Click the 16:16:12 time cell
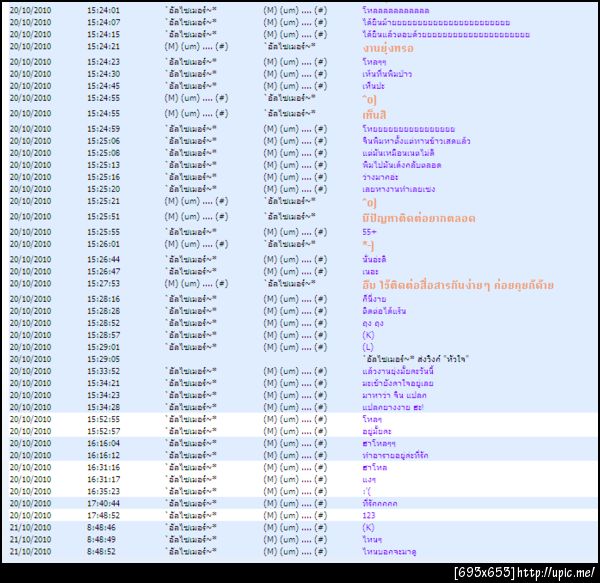The height and width of the screenshot is (583, 600). (x=103, y=455)
